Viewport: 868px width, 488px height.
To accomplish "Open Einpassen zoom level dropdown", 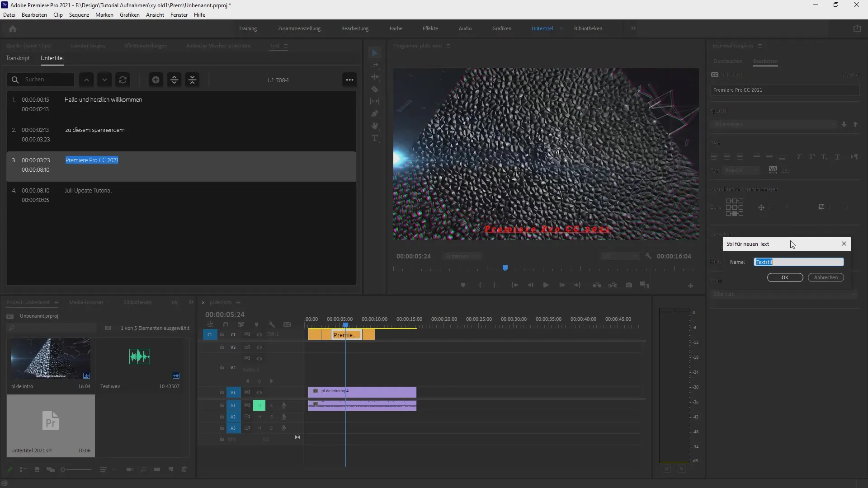I will pyautogui.click(x=462, y=256).
